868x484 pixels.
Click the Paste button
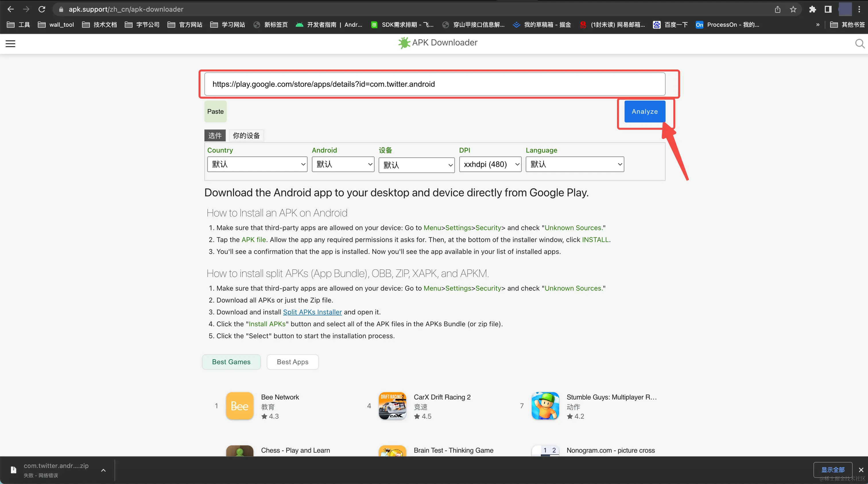click(215, 111)
